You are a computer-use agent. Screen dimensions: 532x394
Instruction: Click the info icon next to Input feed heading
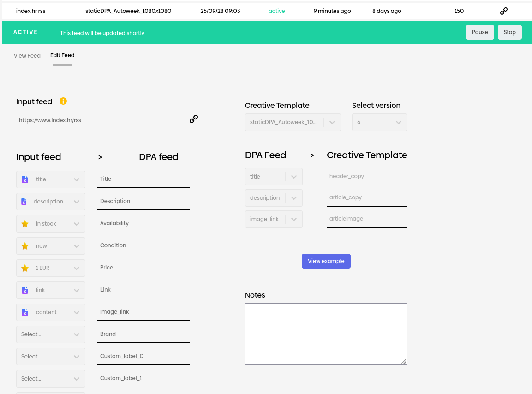point(63,101)
